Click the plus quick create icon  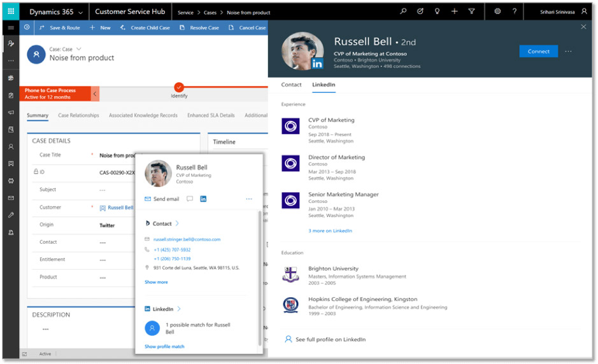[454, 11]
